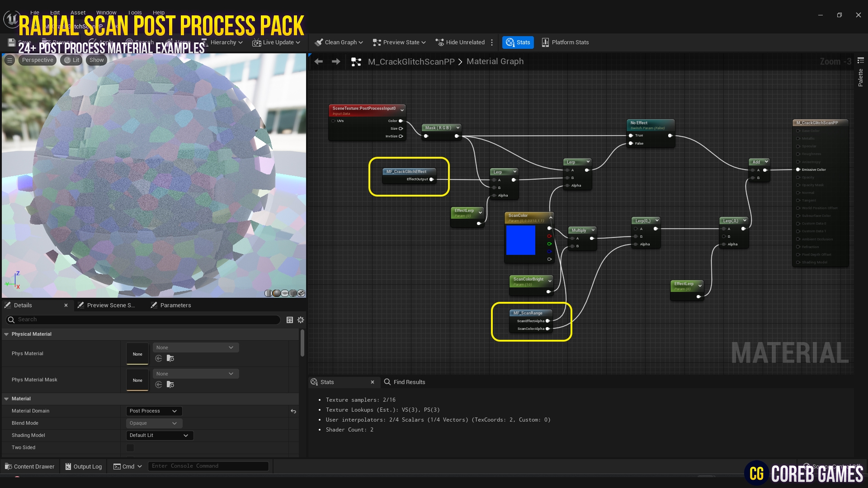
Task: Click the console command input field
Action: coord(208,466)
